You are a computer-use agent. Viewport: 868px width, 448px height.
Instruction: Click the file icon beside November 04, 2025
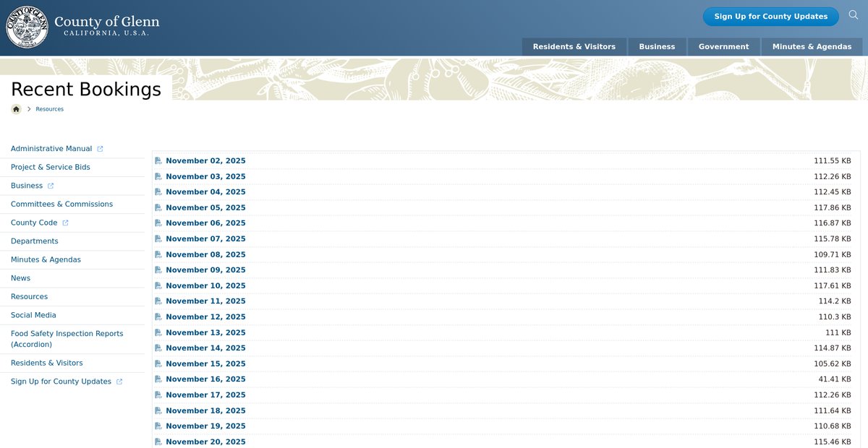(158, 192)
